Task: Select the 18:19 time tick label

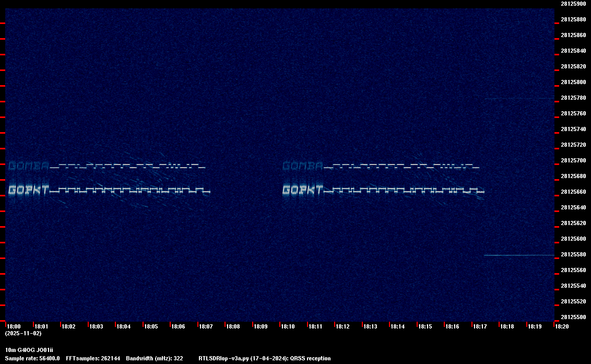Action: point(535,326)
